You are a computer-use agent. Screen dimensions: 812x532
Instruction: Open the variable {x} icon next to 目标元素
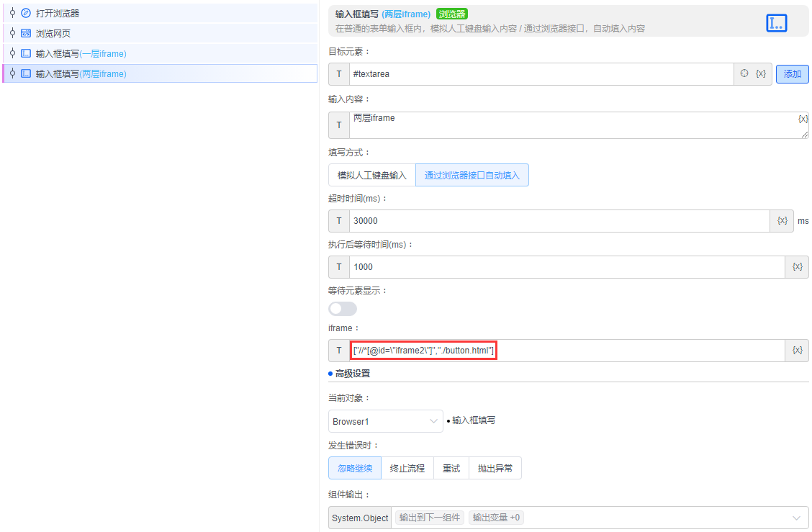pos(762,73)
